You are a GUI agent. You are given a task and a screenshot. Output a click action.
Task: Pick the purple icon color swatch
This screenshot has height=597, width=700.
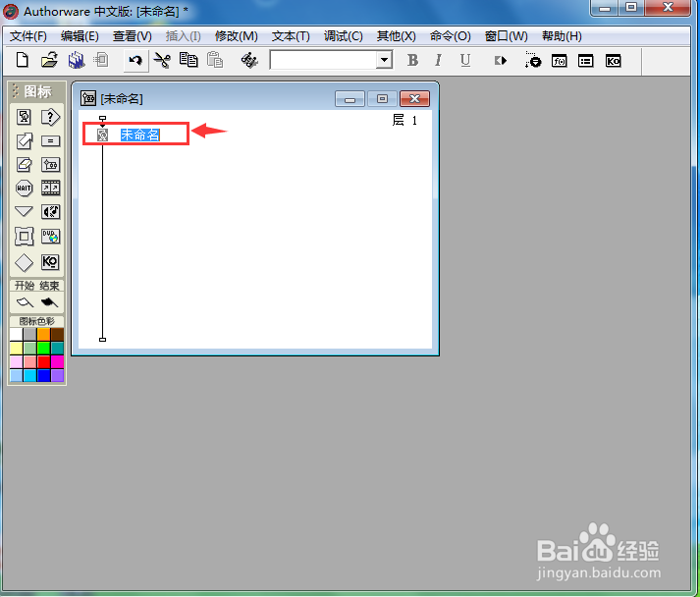click(x=57, y=375)
